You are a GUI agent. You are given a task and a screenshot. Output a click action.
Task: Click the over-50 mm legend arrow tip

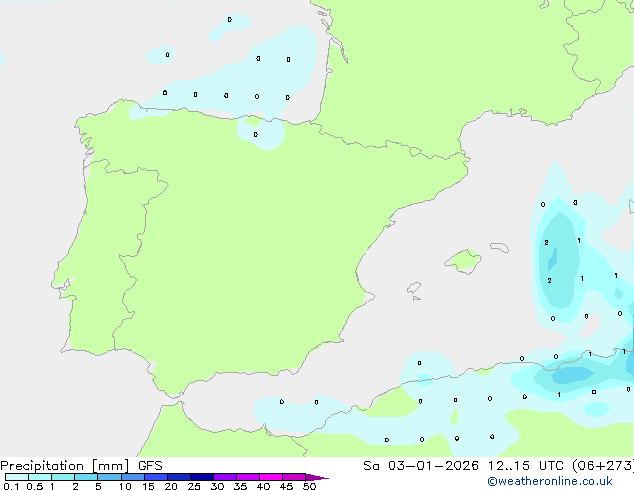pos(317,477)
